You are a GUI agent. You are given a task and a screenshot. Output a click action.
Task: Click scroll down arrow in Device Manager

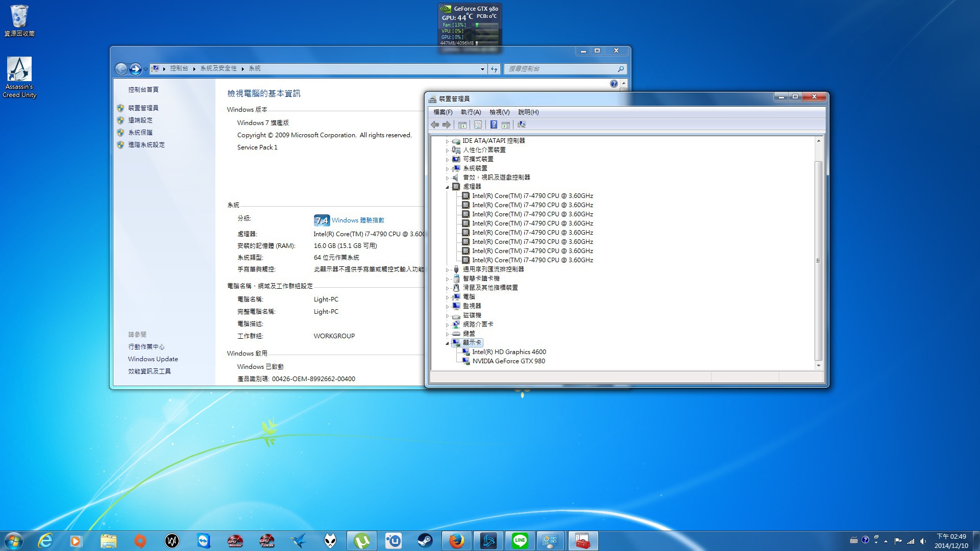[x=818, y=365]
